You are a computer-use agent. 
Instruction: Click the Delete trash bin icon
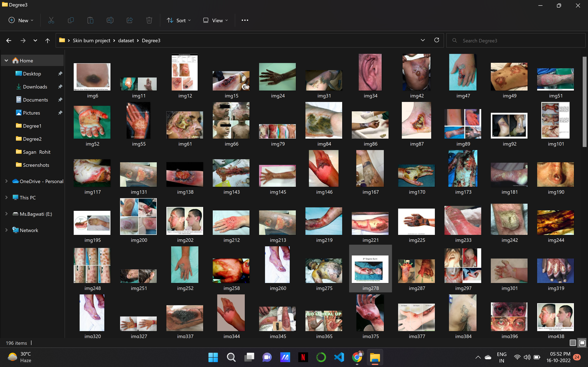[x=149, y=20]
